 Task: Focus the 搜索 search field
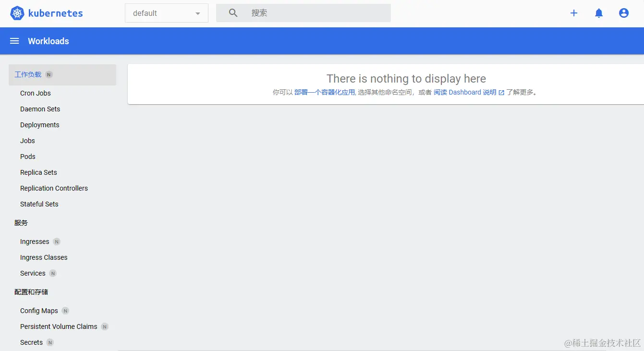point(304,13)
